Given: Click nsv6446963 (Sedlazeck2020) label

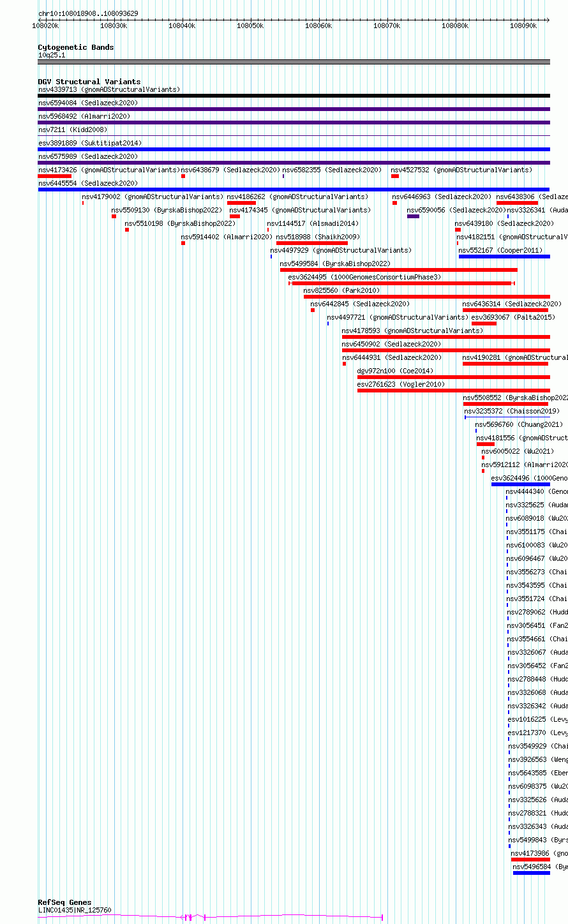Looking at the screenshot, I should point(442,197).
